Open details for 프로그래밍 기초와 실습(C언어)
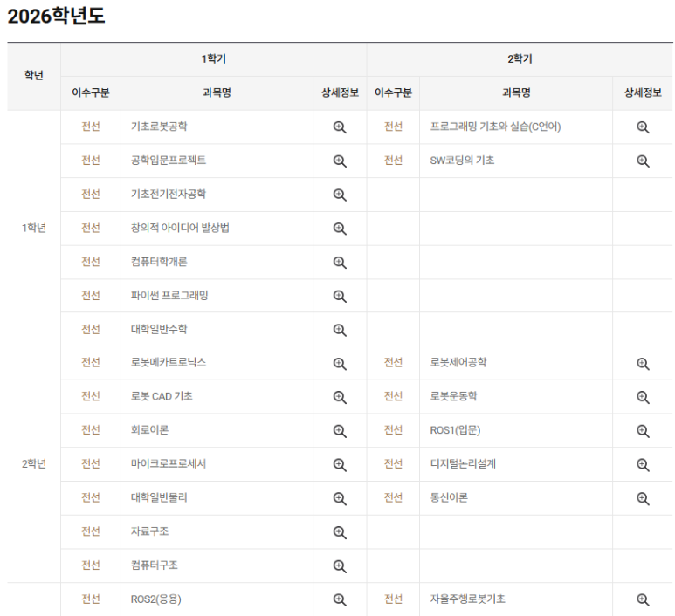Viewport: 675px width, 616px height. coord(643,127)
